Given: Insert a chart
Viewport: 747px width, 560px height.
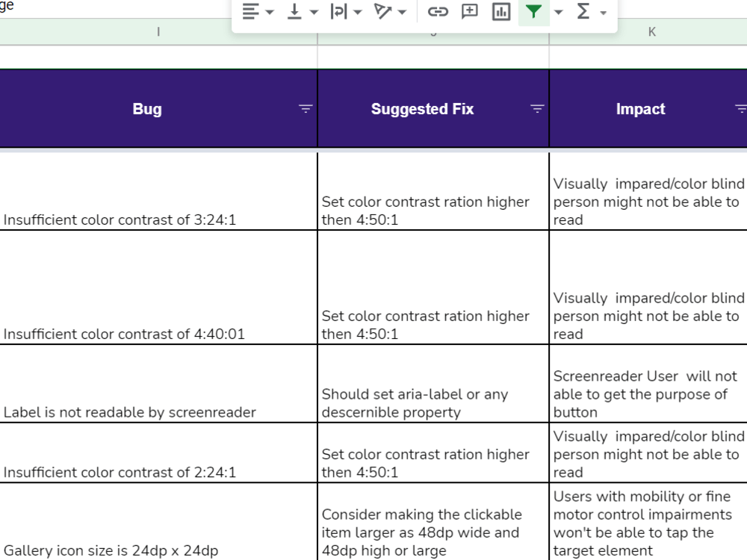Looking at the screenshot, I should (x=501, y=11).
